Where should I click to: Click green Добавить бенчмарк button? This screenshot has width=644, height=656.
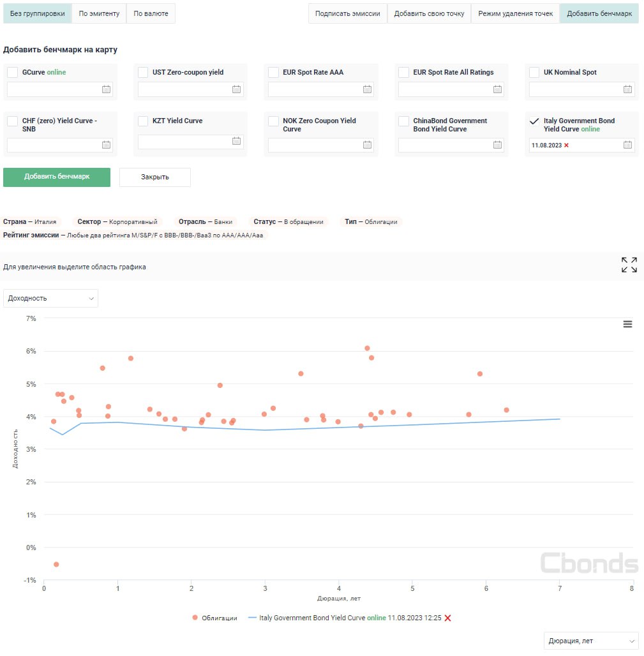coord(57,177)
